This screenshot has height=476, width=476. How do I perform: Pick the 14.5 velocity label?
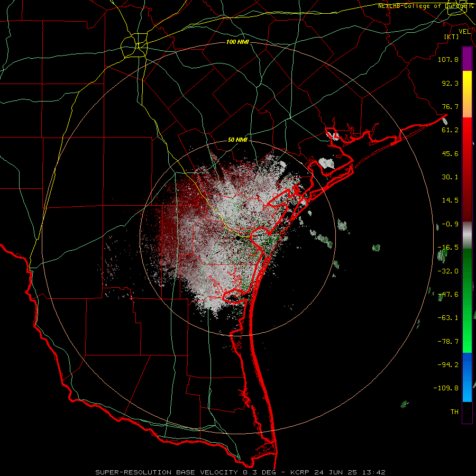point(450,200)
